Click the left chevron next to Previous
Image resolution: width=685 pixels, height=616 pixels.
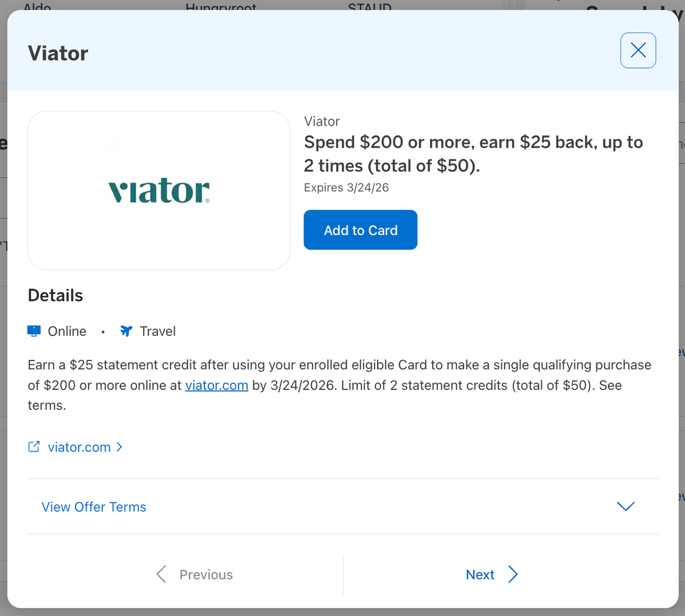click(x=161, y=574)
